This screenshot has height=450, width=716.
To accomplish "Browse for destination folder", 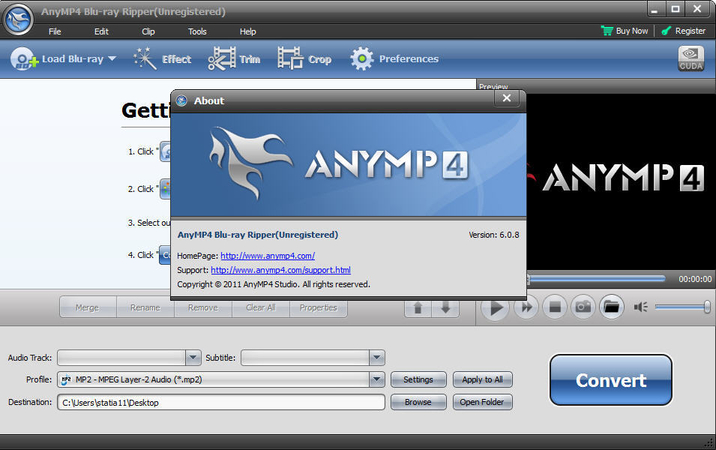I will [x=418, y=402].
